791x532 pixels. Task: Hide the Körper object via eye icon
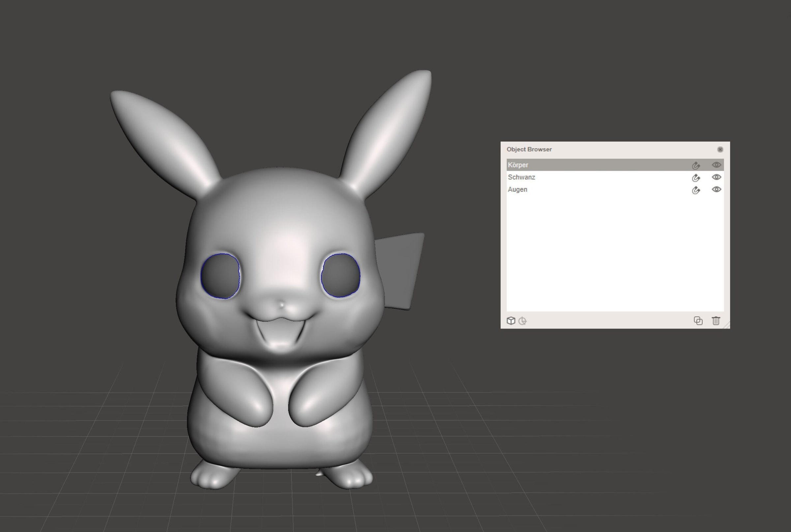(716, 165)
